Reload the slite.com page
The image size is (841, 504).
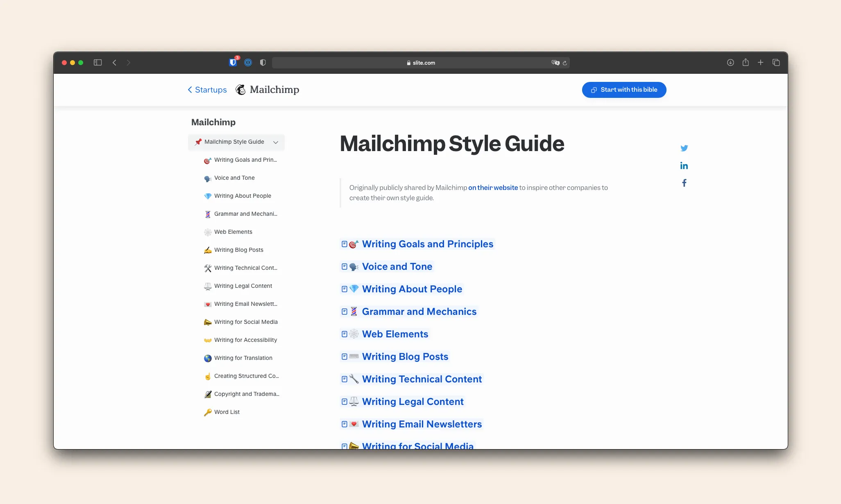[565, 63]
